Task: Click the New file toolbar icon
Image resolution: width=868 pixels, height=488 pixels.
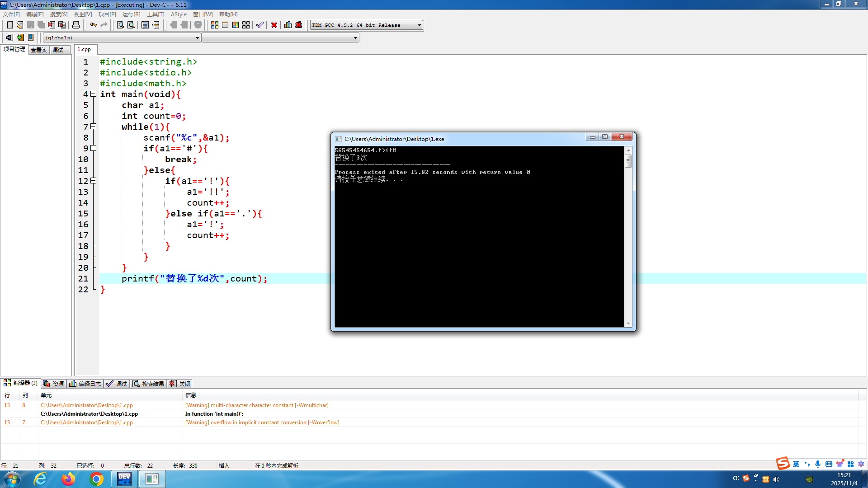Action: pos(9,25)
